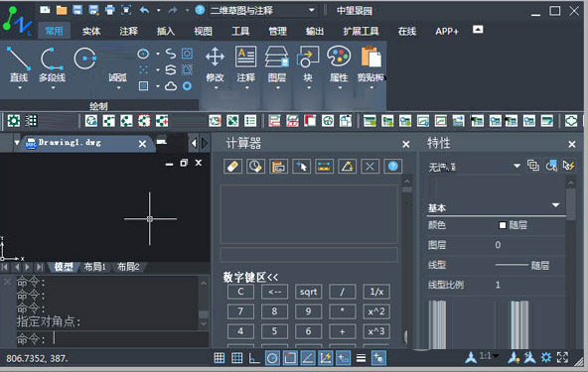This screenshot has width=588, height=372.
Task: Click the calculator distance measure icon
Action: (324, 166)
